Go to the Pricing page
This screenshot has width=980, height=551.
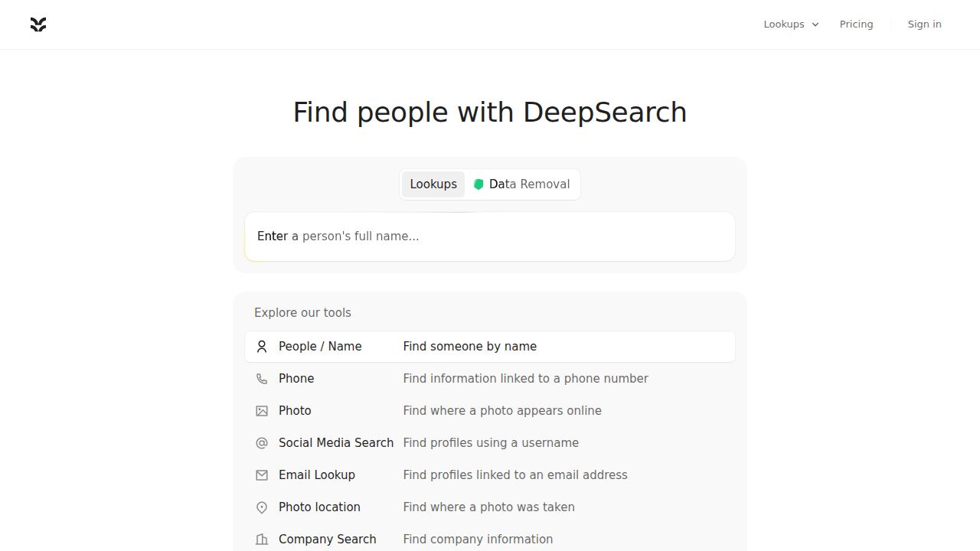pos(856,24)
